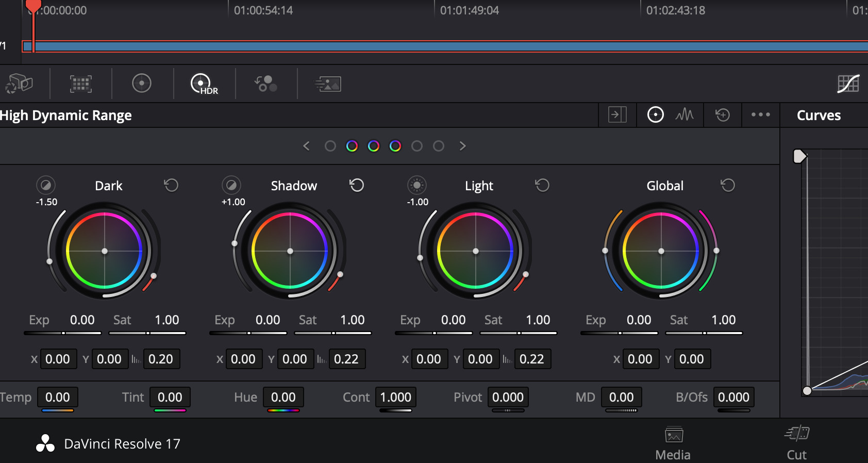868x463 pixels.
Task: Click the expand panel arrow icon
Action: click(617, 114)
